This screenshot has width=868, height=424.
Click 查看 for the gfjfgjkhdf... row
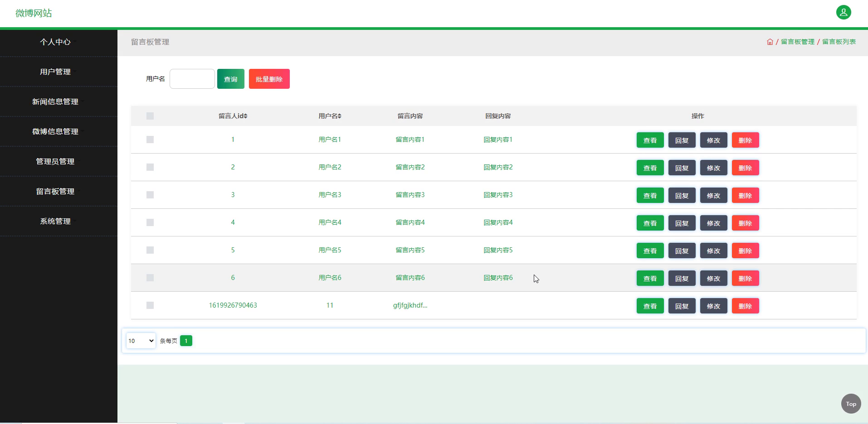pos(650,306)
